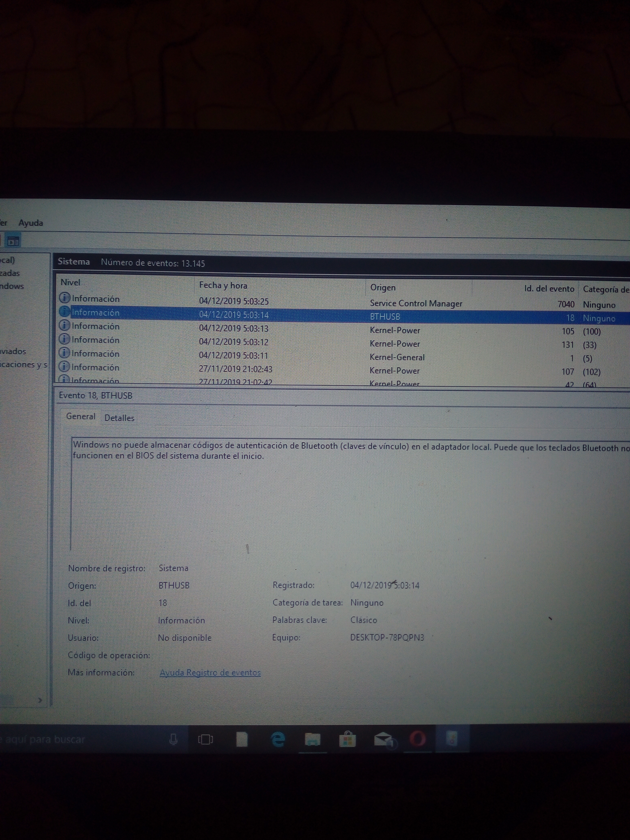Launch Microsoft Edge from the taskbar
Screen dimensions: 630x840
(278, 739)
